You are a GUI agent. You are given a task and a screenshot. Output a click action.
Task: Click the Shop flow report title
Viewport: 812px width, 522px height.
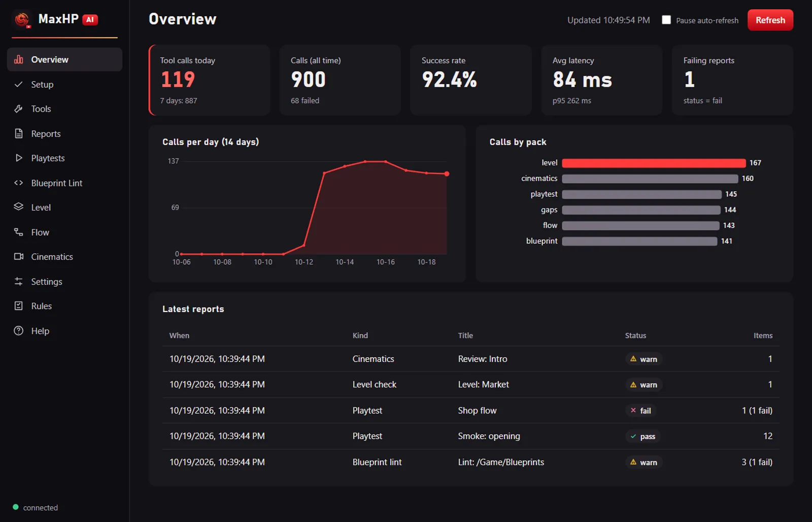477,410
